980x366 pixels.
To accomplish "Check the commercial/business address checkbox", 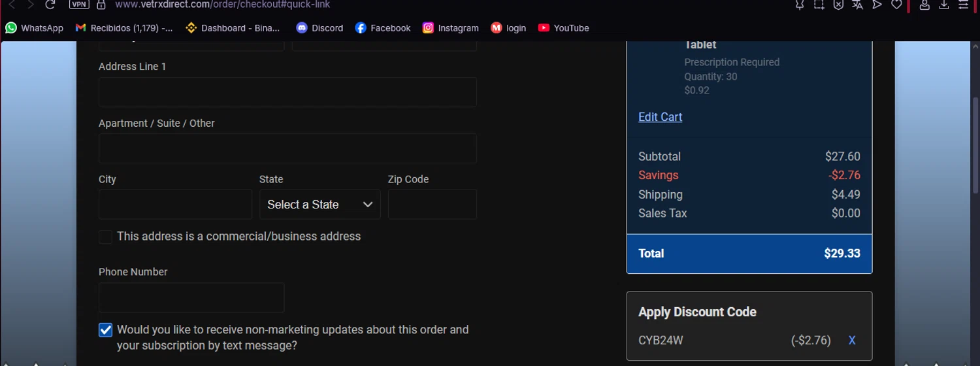I will point(105,237).
